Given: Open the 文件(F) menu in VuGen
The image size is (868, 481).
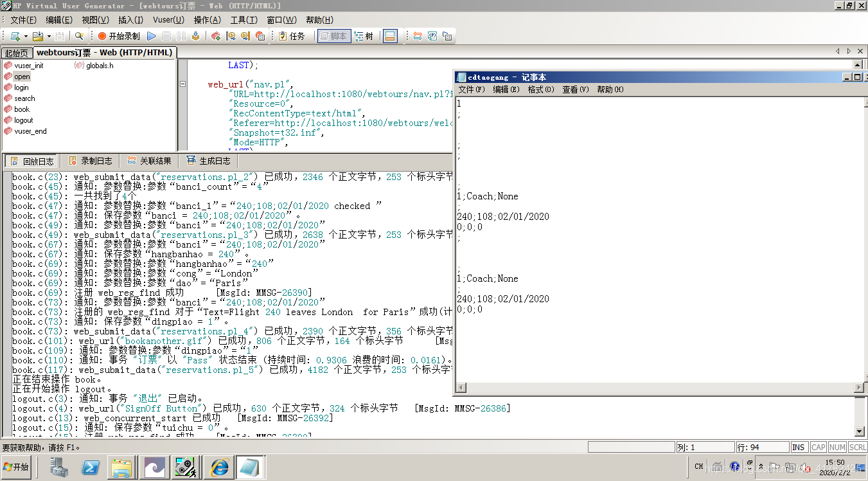Looking at the screenshot, I should [x=24, y=20].
